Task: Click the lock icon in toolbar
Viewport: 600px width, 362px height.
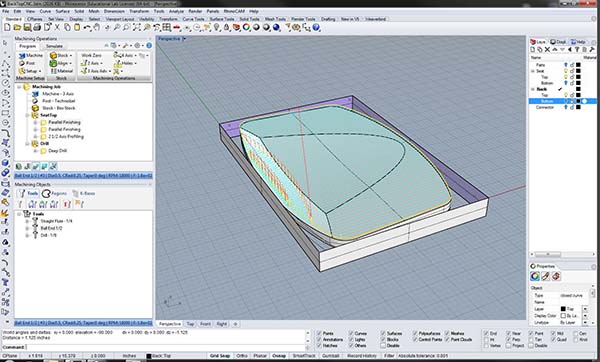Action: click(x=227, y=27)
